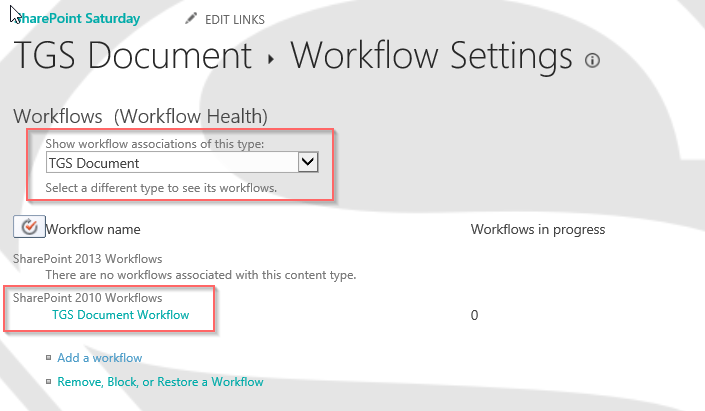Click the Workflow name column header
The height and width of the screenshot is (411, 705).
point(93,229)
